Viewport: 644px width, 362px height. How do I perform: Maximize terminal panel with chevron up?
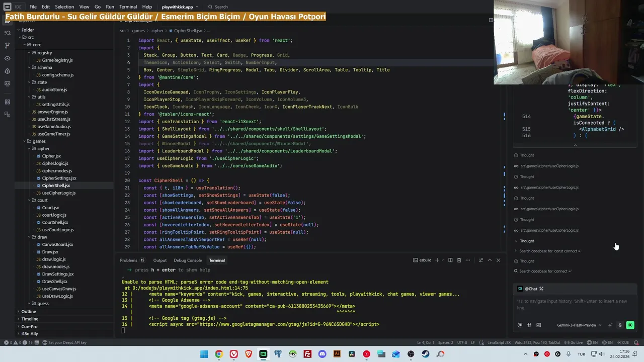[x=490, y=260]
